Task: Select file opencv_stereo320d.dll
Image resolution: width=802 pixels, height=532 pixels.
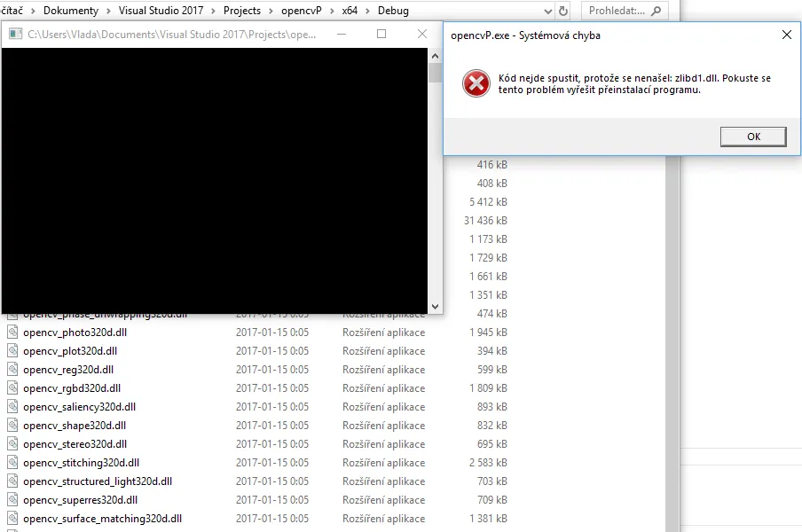Action: point(75,444)
